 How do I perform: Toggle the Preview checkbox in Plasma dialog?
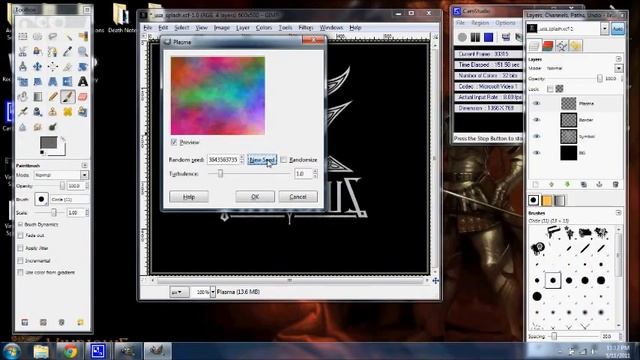point(174,142)
